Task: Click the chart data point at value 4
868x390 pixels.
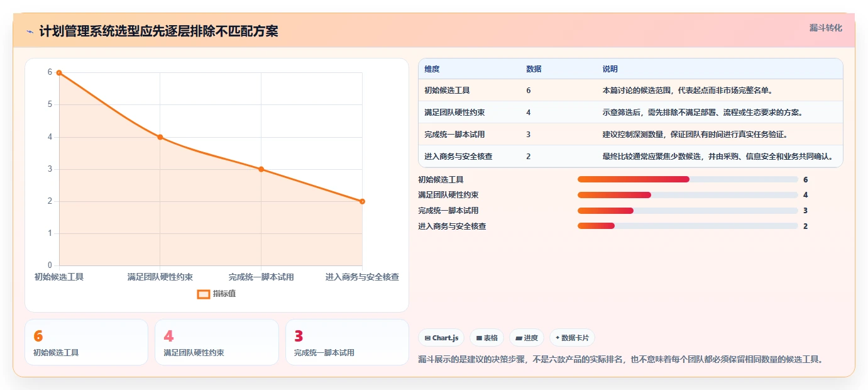Action: (x=160, y=137)
